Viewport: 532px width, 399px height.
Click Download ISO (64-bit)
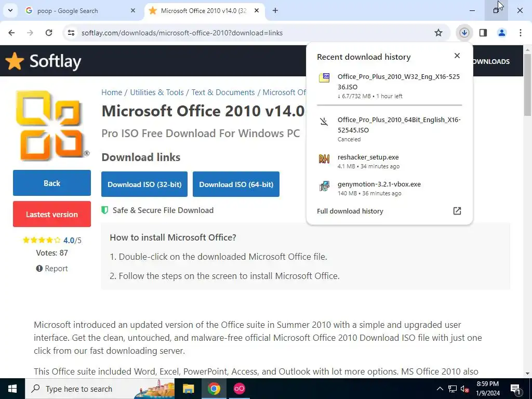(x=236, y=184)
